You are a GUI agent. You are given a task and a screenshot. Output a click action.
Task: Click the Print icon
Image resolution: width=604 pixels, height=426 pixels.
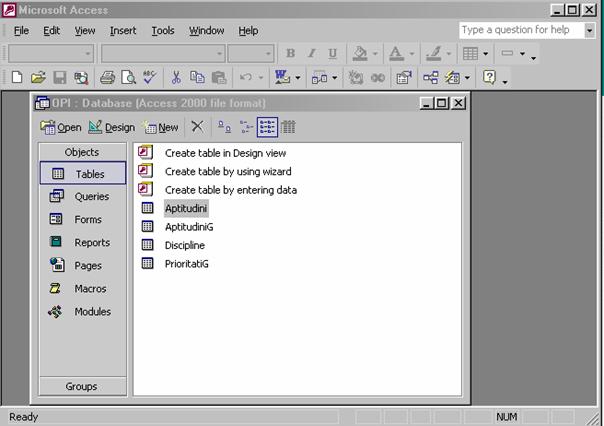(x=107, y=77)
